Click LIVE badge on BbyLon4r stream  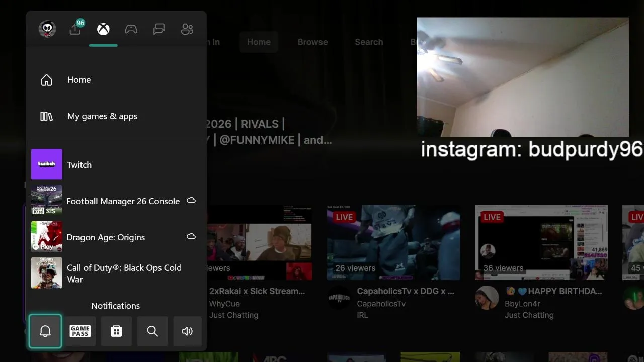(x=492, y=217)
